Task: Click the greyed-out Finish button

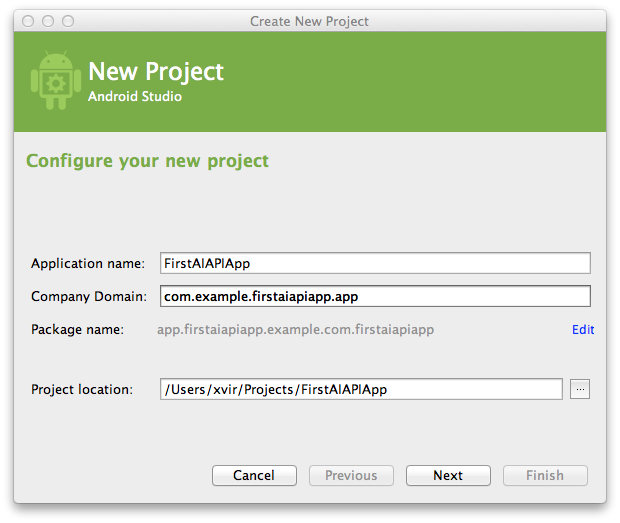Action: point(545,475)
